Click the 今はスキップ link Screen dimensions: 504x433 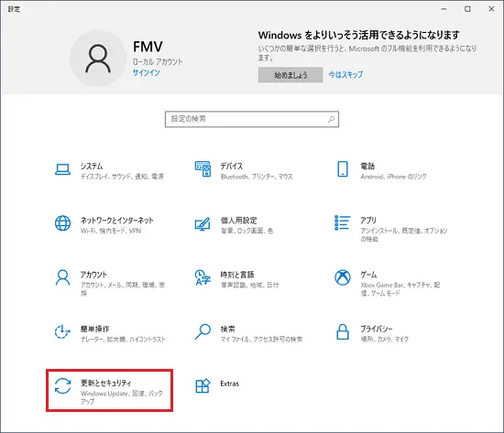345,75
